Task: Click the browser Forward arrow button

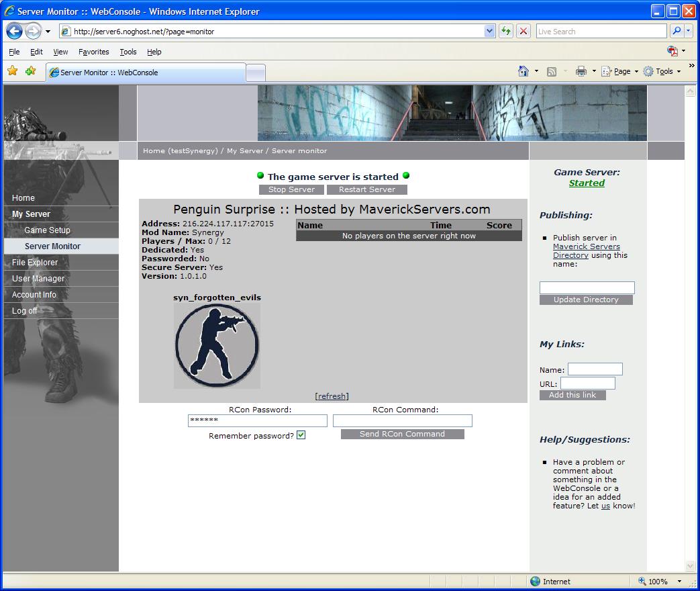Action: pyautogui.click(x=33, y=32)
